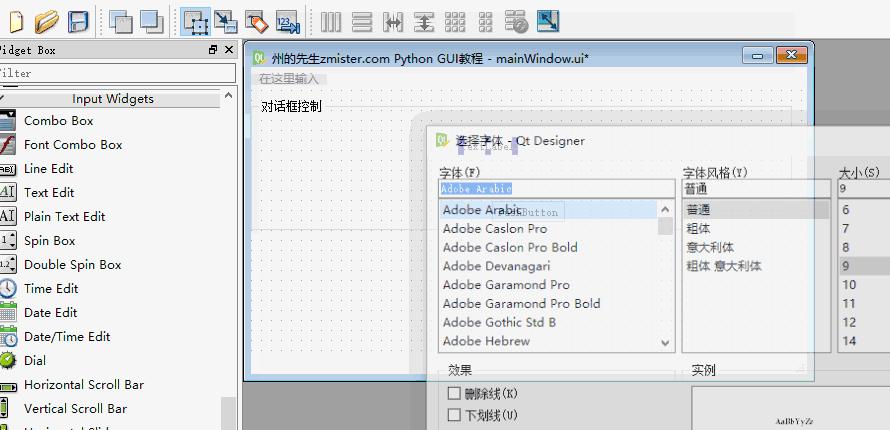Tick the 下划线(U) underline checkbox
The height and width of the screenshot is (430, 890).
coord(454,415)
